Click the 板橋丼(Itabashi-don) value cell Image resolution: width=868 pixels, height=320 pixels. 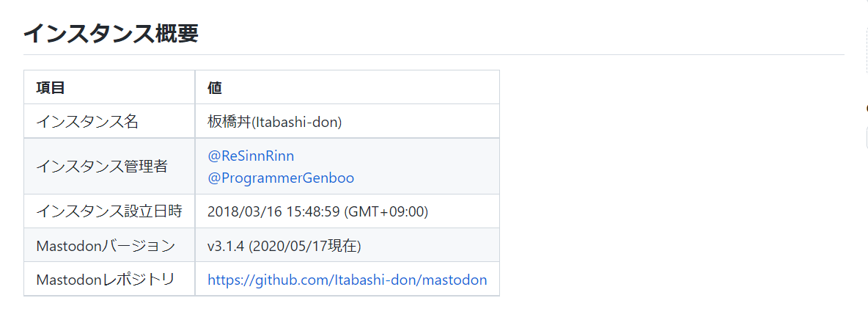(275, 122)
